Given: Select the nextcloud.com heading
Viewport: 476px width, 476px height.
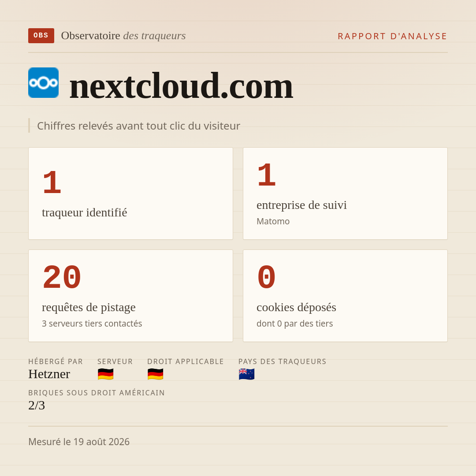Looking at the screenshot, I should (181, 86).
